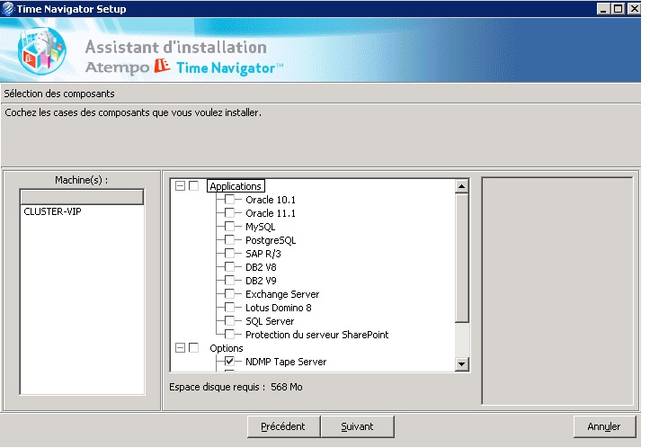Select the DB2 V9 label

261,281
